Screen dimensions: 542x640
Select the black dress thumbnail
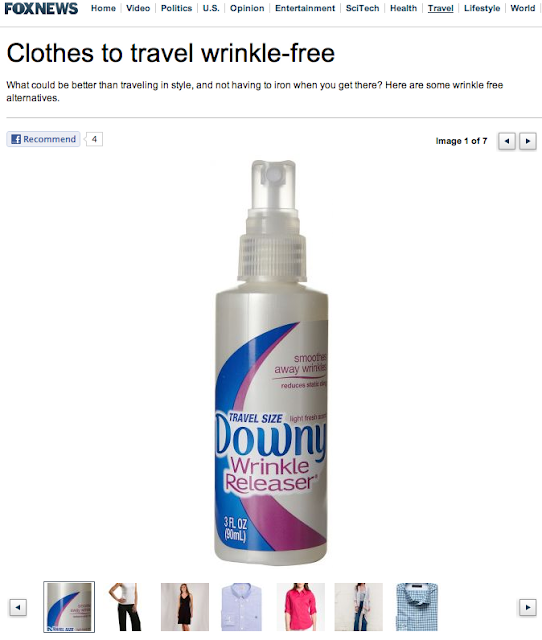(x=184, y=607)
